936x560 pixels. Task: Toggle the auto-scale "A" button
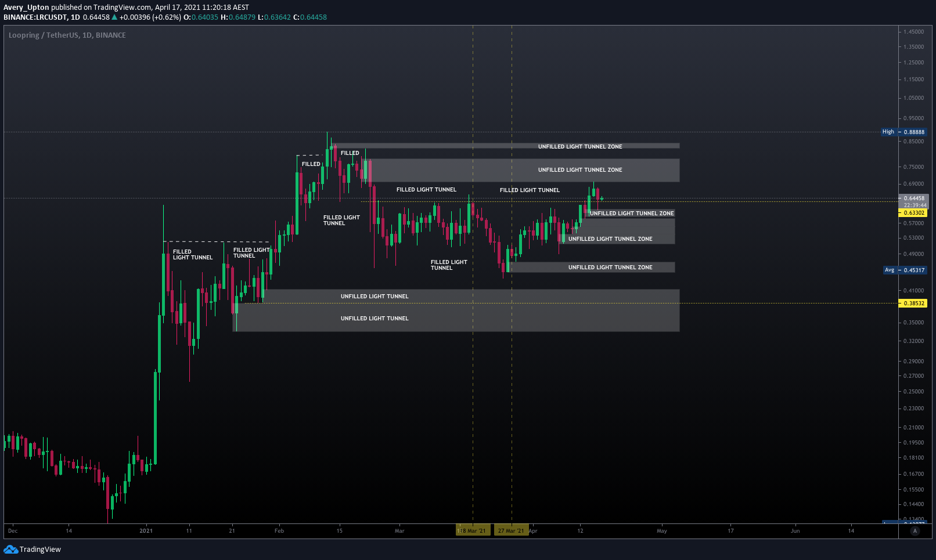coord(915,531)
